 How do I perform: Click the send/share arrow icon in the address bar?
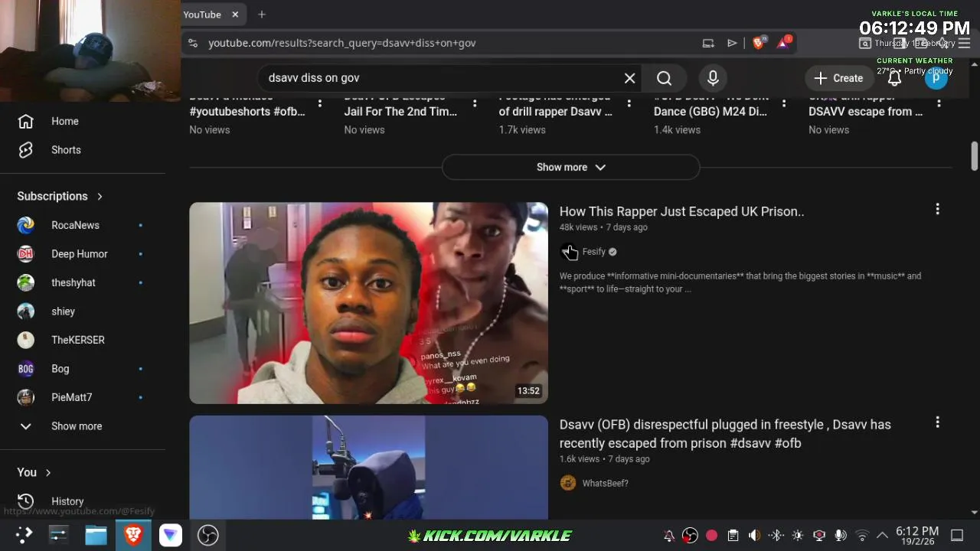pyautogui.click(x=732, y=43)
